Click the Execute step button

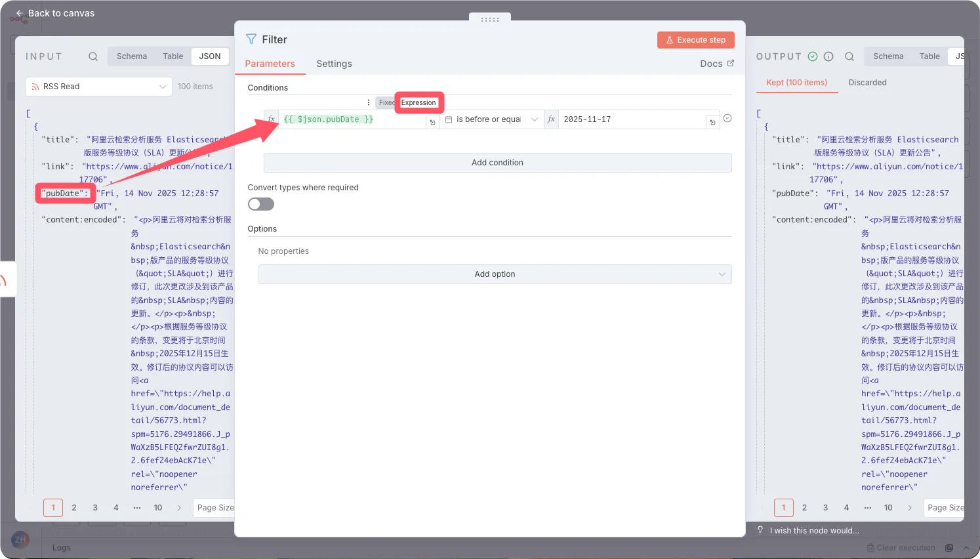click(x=695, y=40)
